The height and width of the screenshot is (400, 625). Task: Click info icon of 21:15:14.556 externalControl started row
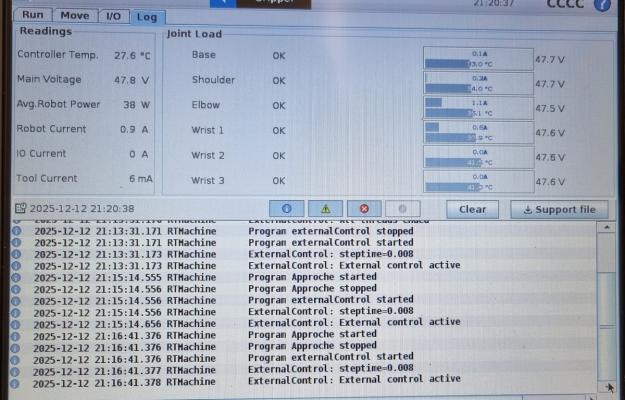pos(16,300)
